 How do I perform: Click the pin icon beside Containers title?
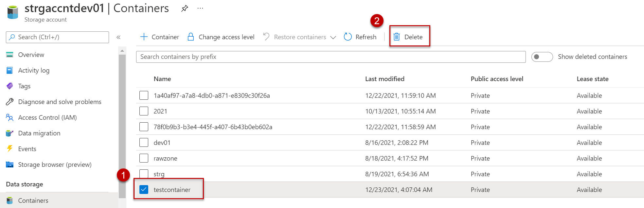[185, 9]
